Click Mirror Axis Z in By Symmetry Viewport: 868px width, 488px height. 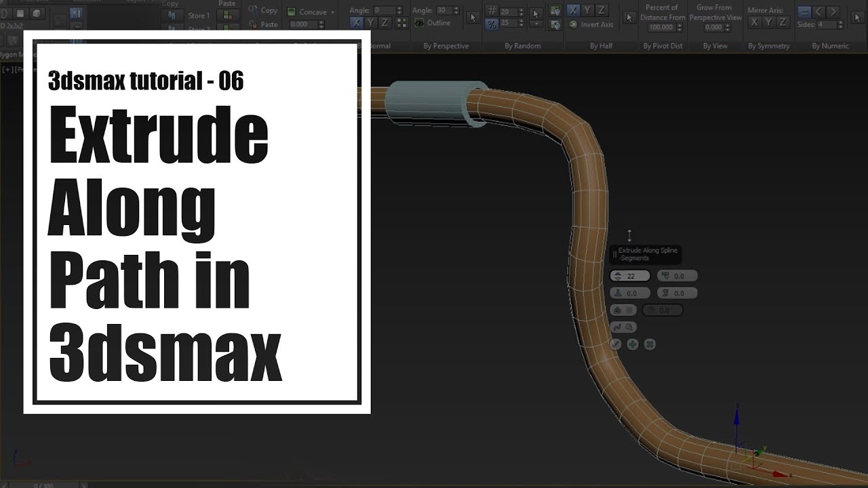tap(783, 22)
